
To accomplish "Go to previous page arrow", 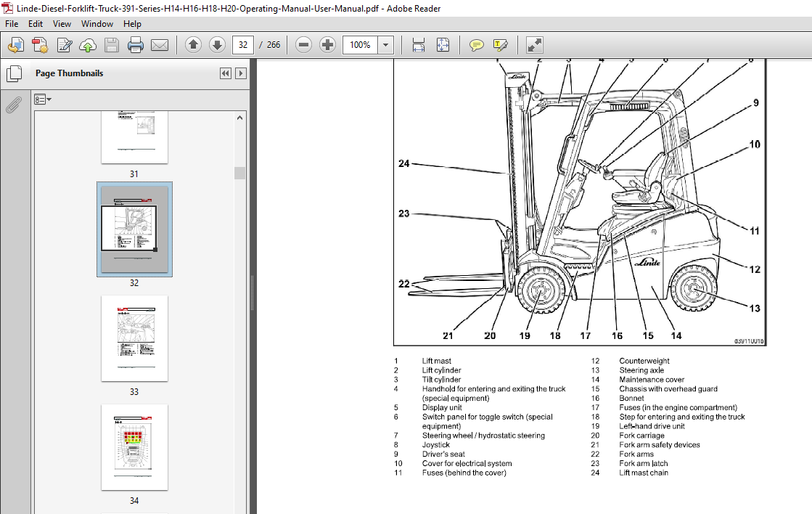I will 193,45.
